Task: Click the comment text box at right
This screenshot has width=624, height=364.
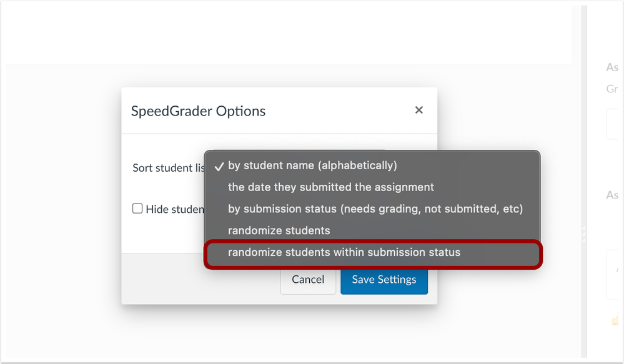Action: point(615,275)
